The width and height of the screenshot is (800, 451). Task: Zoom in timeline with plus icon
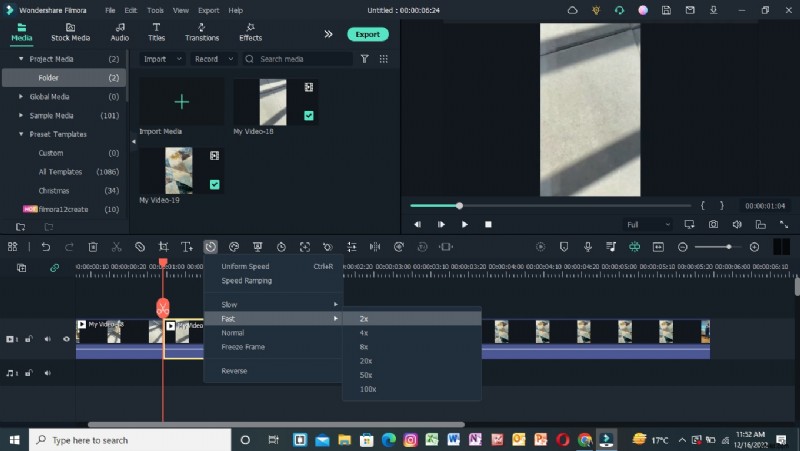pyautogui.click(x=755, y=247)
